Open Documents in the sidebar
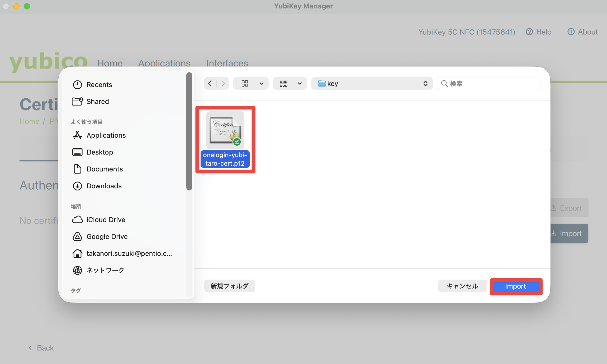The height and width of the screenshot is (364, 607). (105, 169)
